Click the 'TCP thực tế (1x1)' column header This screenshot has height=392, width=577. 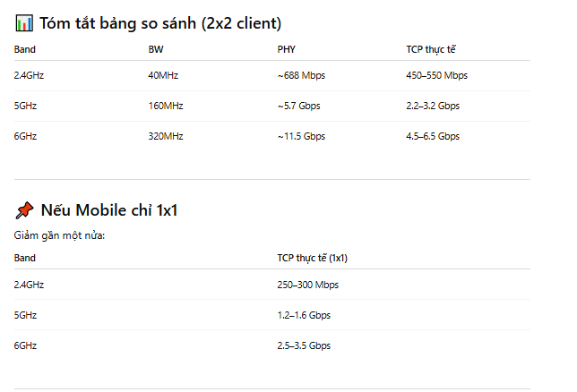312,258
